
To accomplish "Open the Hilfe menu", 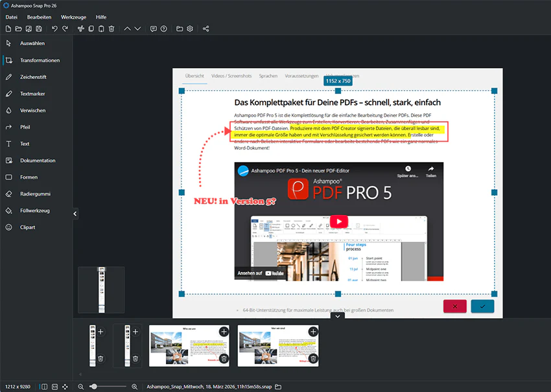I will click(x=101, y=17).
